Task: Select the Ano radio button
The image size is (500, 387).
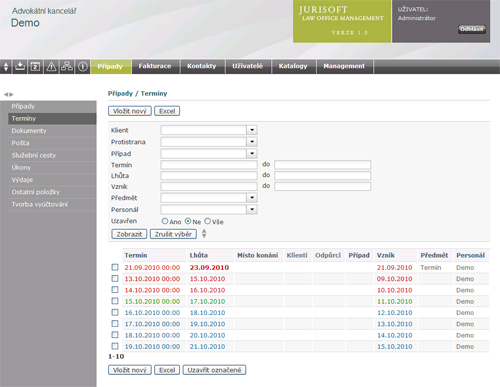Action: [x=165, y=221]
